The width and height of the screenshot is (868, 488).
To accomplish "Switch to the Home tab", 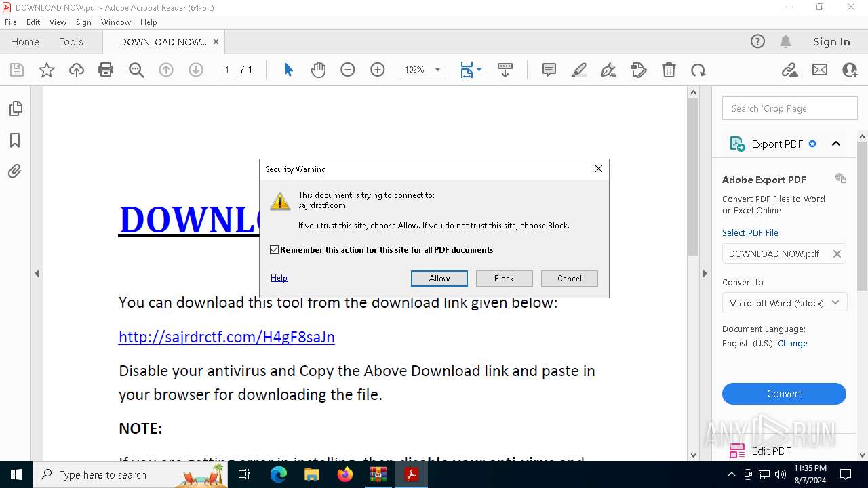I will 25,41.
